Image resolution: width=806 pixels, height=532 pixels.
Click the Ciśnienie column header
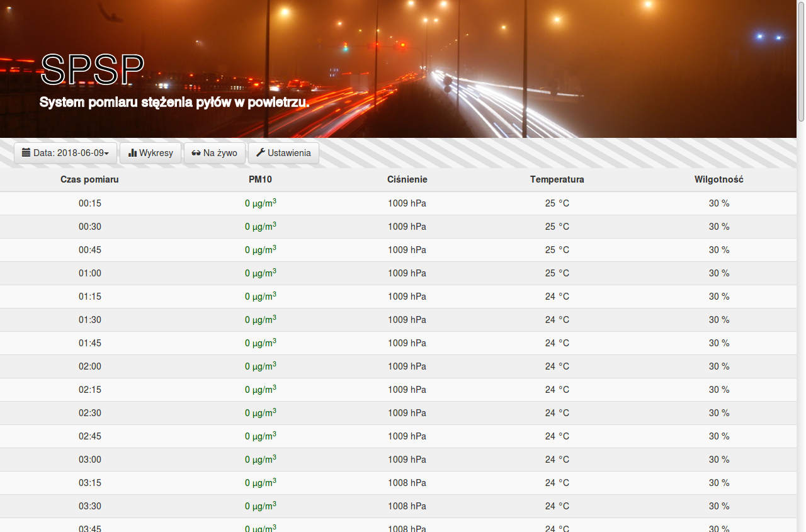click(x=407, y=179)
